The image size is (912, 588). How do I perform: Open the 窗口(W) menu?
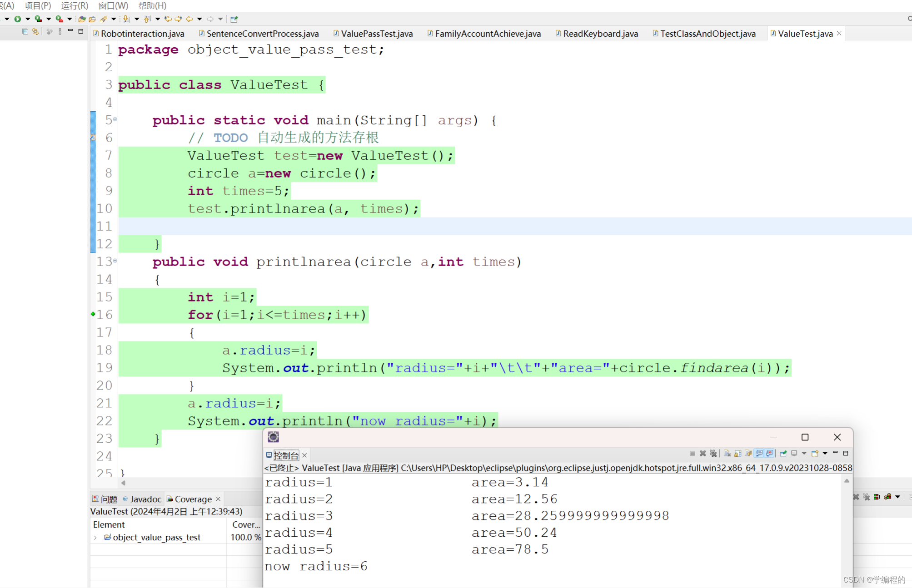(113, 5)
